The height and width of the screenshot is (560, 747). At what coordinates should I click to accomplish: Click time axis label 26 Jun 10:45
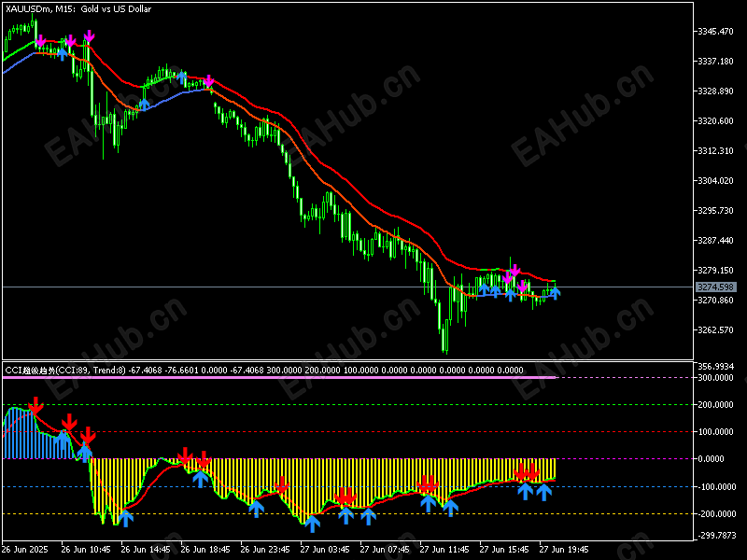point(86,549)
